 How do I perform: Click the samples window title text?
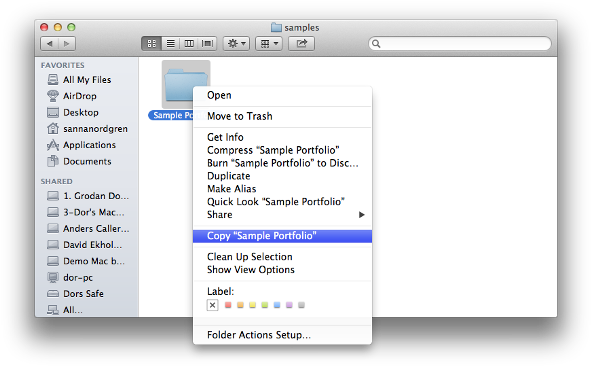pyautogui.click(x=302, y=28)
